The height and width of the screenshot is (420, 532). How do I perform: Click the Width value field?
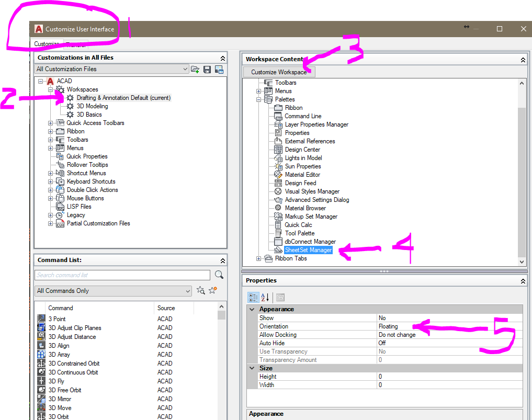(449, 385)
